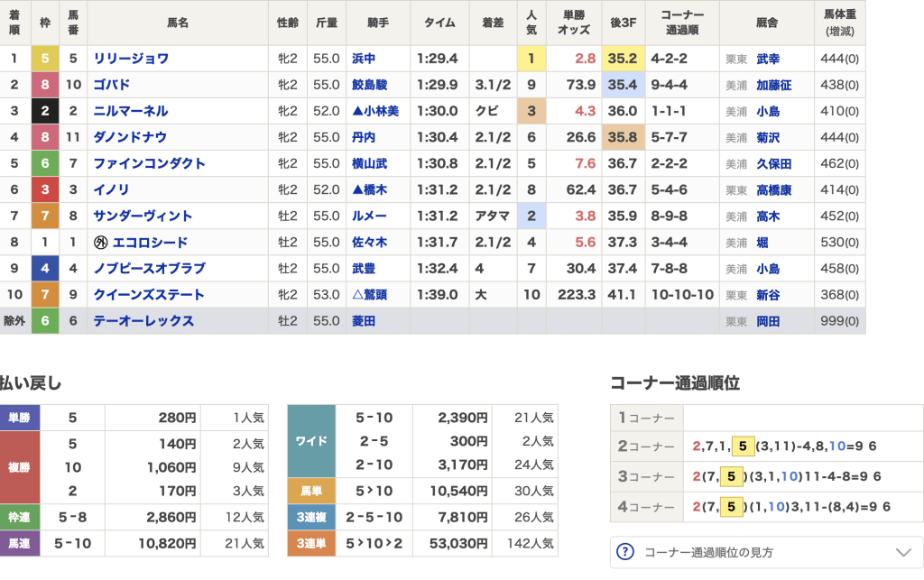The width and height of the screenshot is (924, 580).
Task: Open horse ゴバド link
Action: (111, 85)
